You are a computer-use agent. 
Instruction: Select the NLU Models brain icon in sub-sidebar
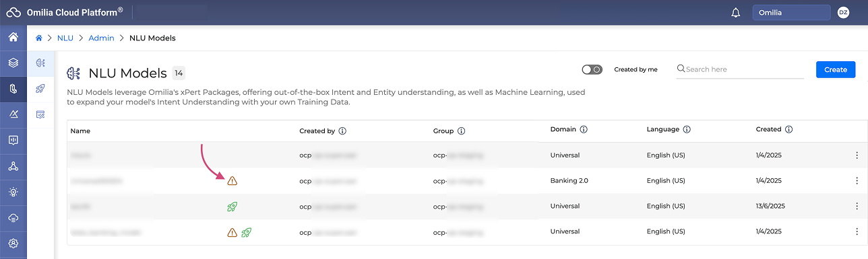(40, 63)
